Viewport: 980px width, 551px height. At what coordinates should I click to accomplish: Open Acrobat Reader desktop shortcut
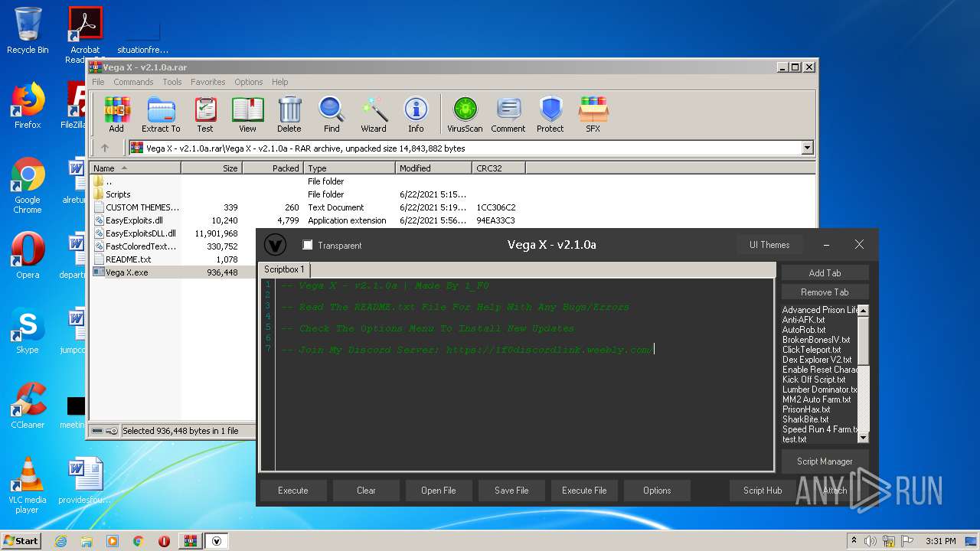[x=85, y=35]
